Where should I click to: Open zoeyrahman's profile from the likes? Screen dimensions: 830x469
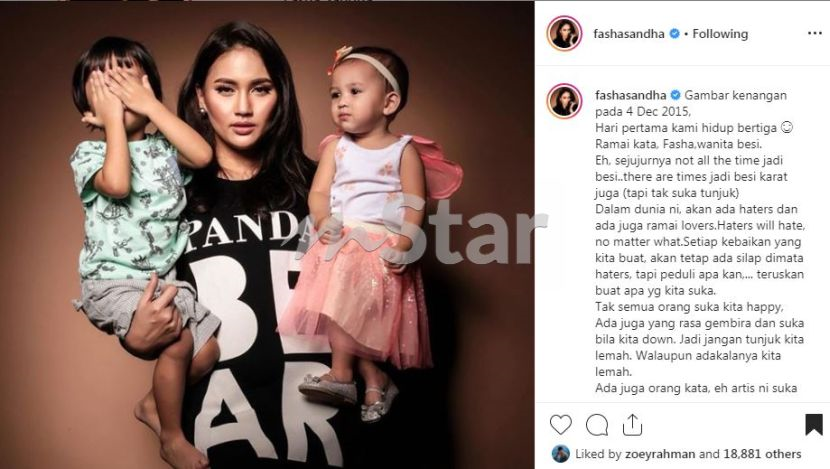(660, 454)
